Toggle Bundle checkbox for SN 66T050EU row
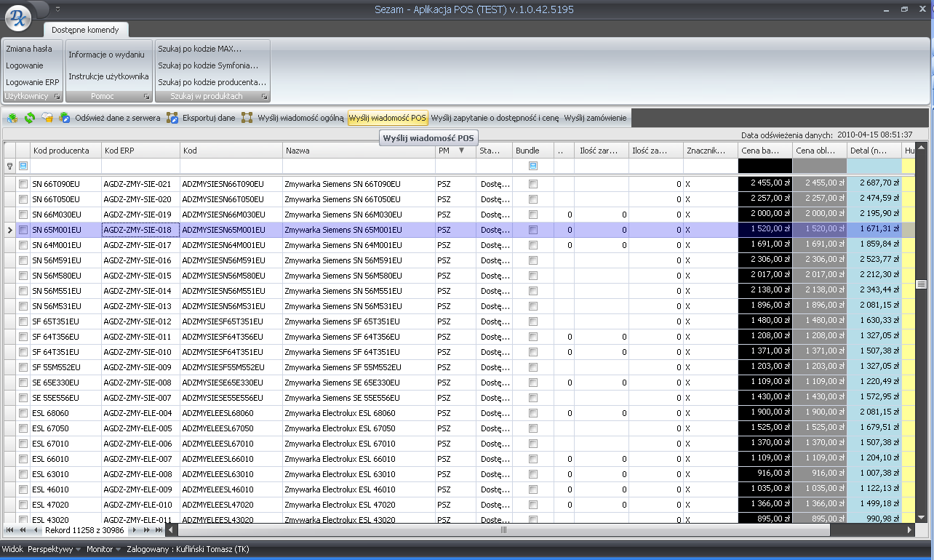This screenshot has width=934, height=560. (533, 199)
